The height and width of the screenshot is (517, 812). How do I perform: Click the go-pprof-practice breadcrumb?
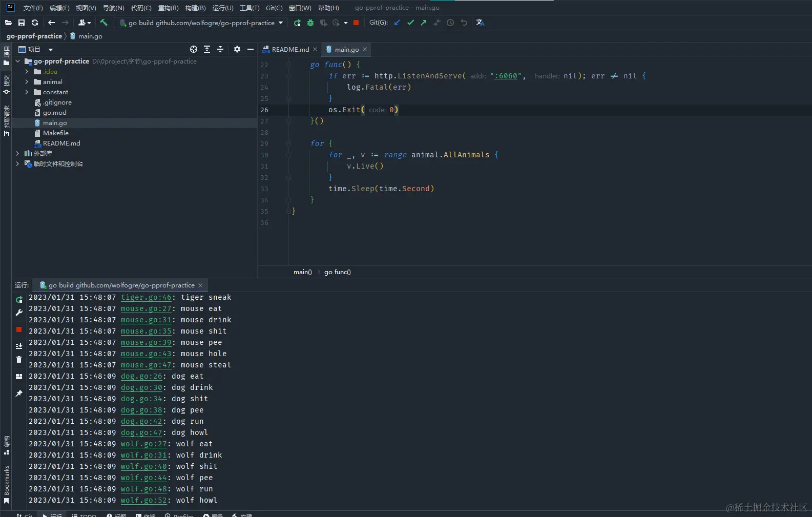pos(34,36)
